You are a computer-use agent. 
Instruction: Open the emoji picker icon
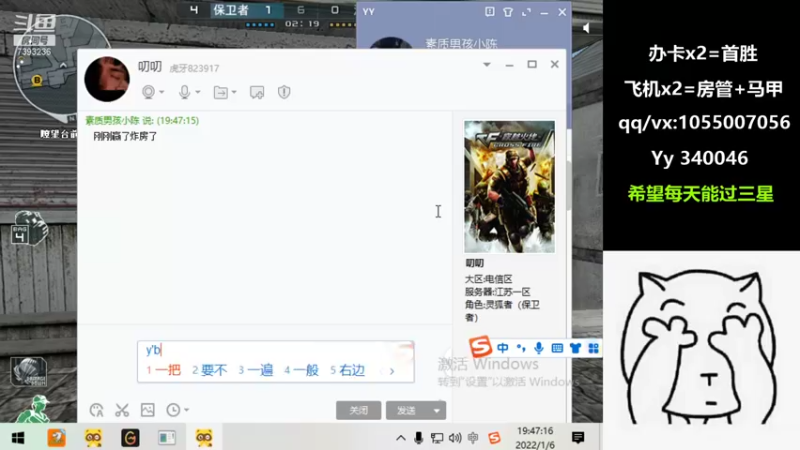[x=96, y=410]
